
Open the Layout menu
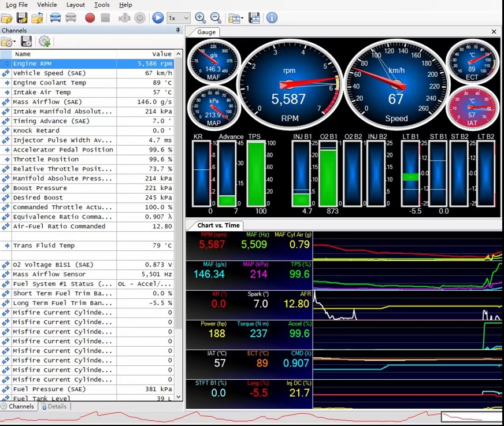pyautogui.click(x=76, y=5)
